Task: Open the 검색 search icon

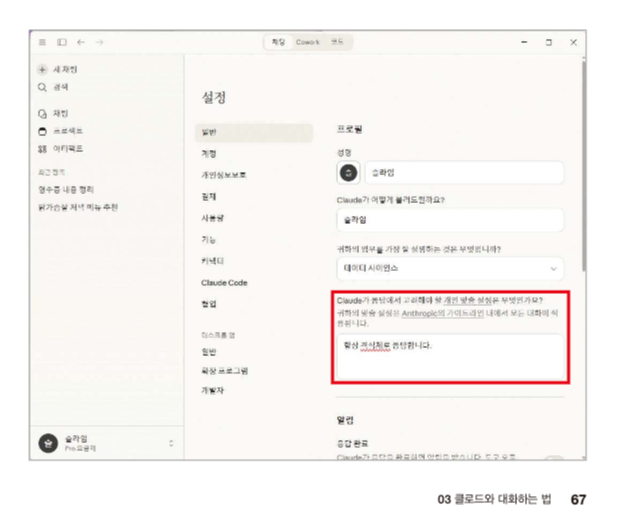Action: (x=42, y=87)
